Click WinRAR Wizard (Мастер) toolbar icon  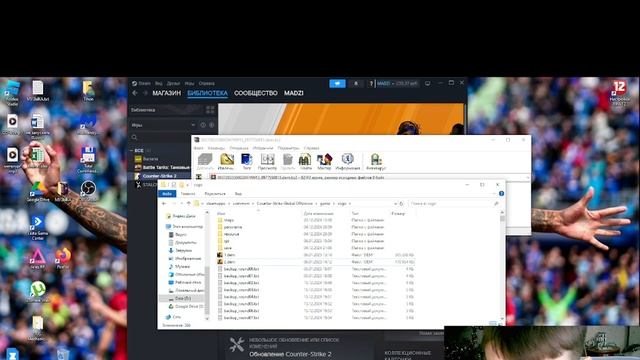[324, 161]
